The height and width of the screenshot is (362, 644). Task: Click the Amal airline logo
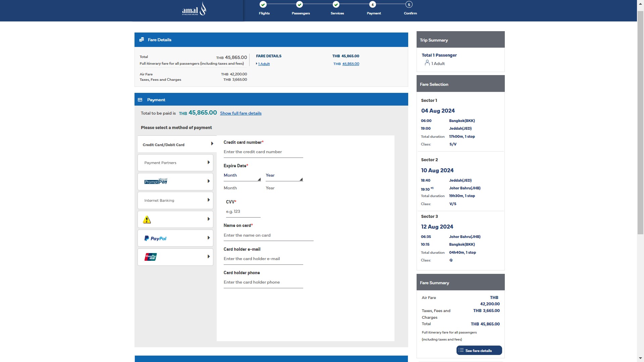pos(194,9)
